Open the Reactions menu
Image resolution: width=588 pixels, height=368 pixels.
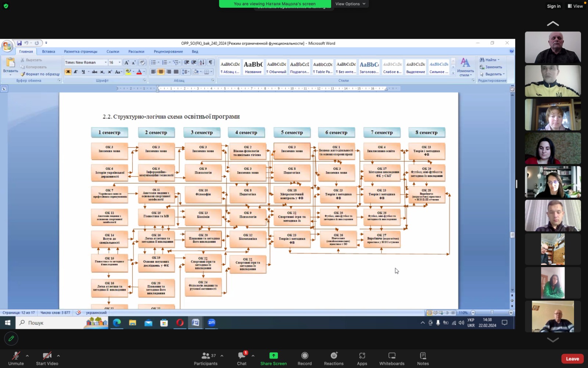[334, 358]
